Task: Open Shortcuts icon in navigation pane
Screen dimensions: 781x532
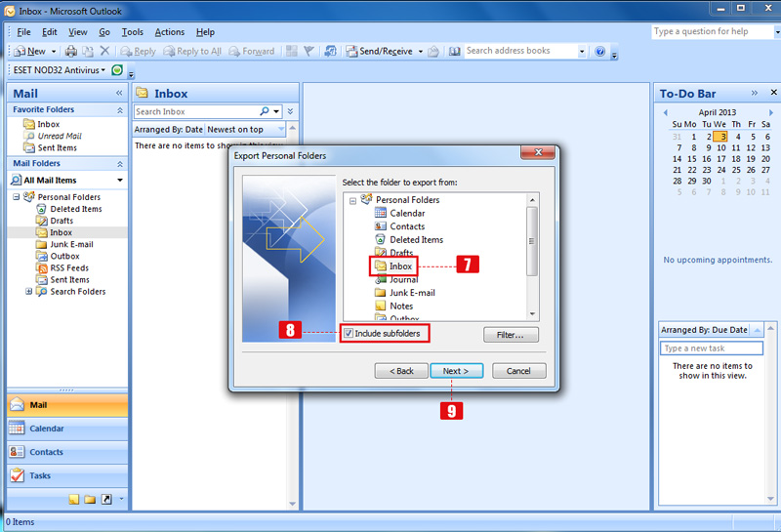Action: 106,499
